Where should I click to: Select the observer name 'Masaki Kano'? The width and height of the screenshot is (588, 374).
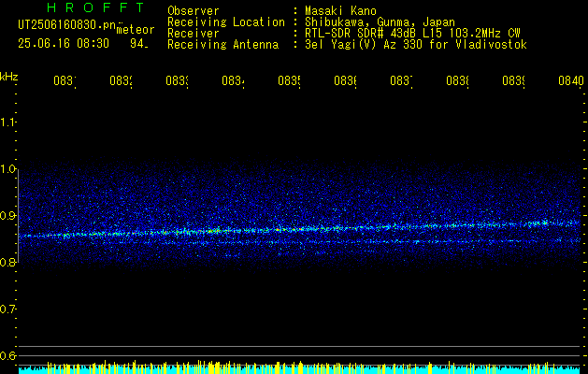pos(340,11)
